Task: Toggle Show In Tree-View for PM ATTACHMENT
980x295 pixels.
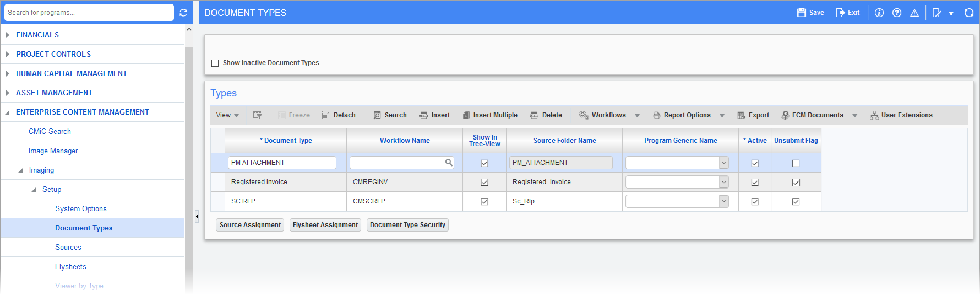Action: pyautogui.click(x=484, y=163)
